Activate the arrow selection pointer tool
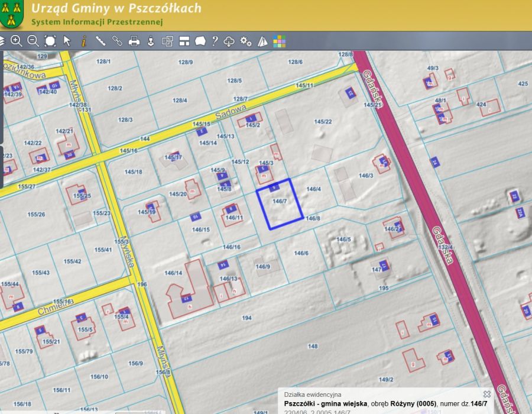This screenshot has width=532, height=414. tap(67, 41)
